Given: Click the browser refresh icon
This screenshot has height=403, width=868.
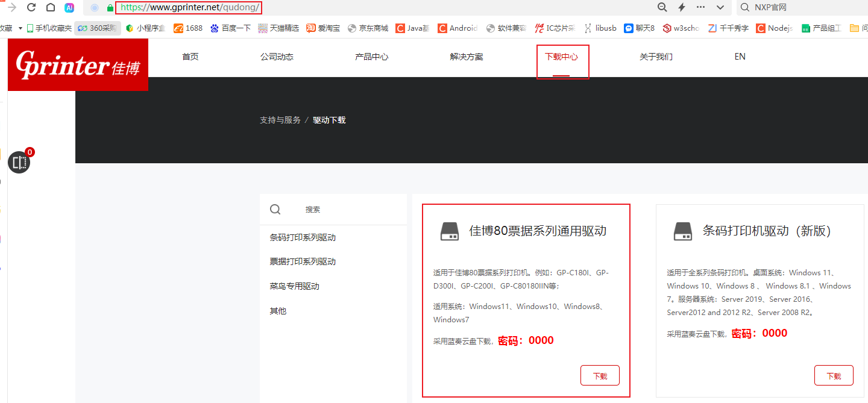Looking at the screenshot, I should point(31,7).
